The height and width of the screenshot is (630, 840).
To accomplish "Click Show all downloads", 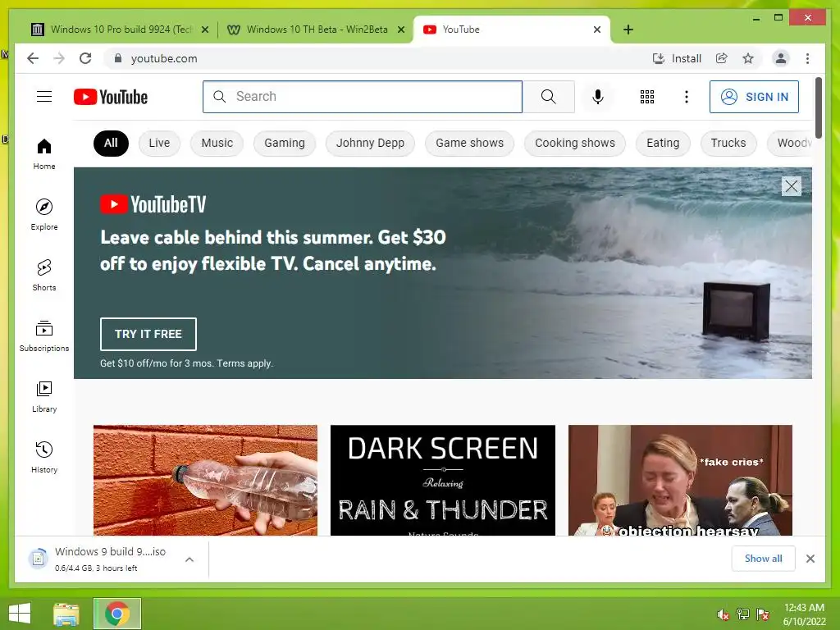I will 763,558.
